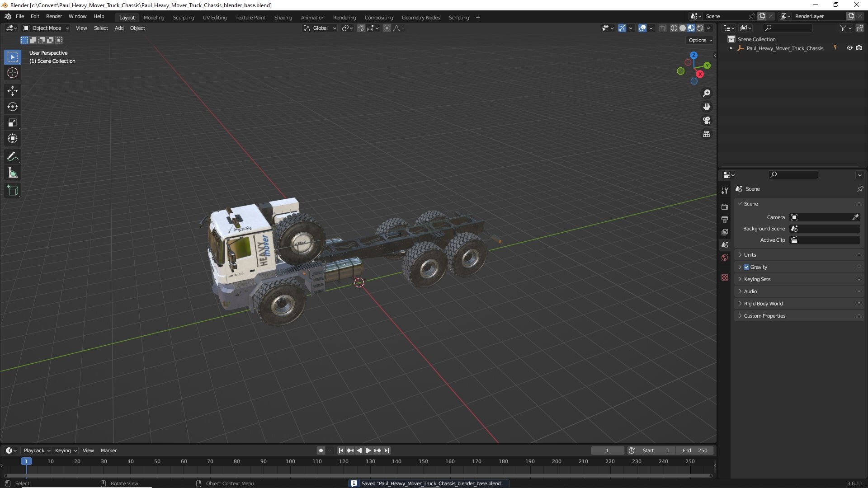Jump to the first frame
Viewport: 868px width, 488px height.
341,450
